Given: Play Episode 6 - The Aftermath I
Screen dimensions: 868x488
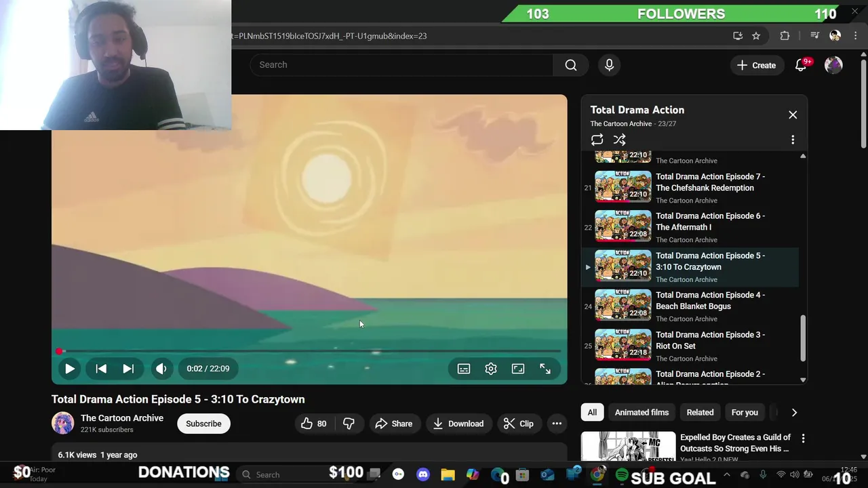Looking at the screenshot, I should click(690, 227).
